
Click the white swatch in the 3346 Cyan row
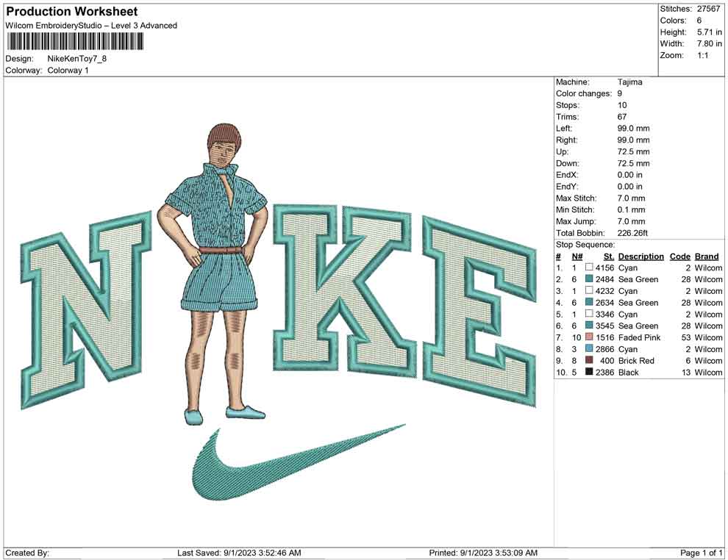pos(589,314)
